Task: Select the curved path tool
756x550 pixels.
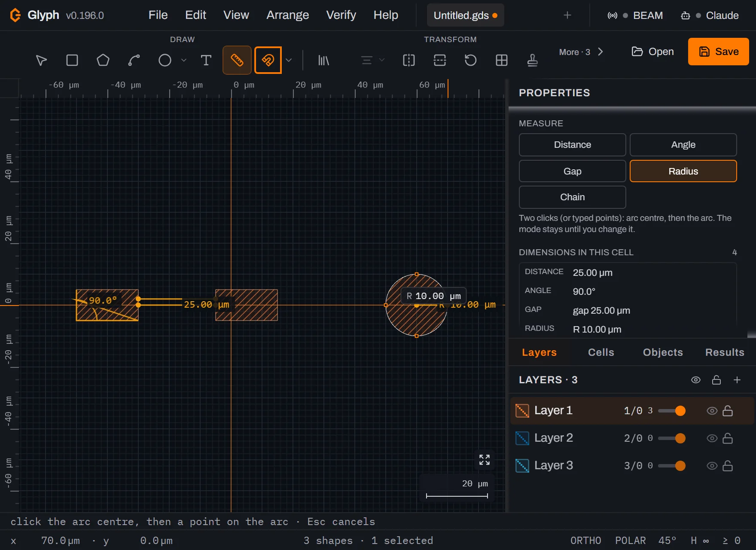Action: (134, 60)
